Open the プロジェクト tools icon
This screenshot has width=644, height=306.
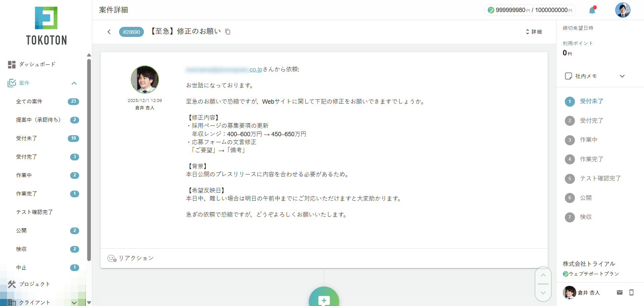click(x=12, y=284)
